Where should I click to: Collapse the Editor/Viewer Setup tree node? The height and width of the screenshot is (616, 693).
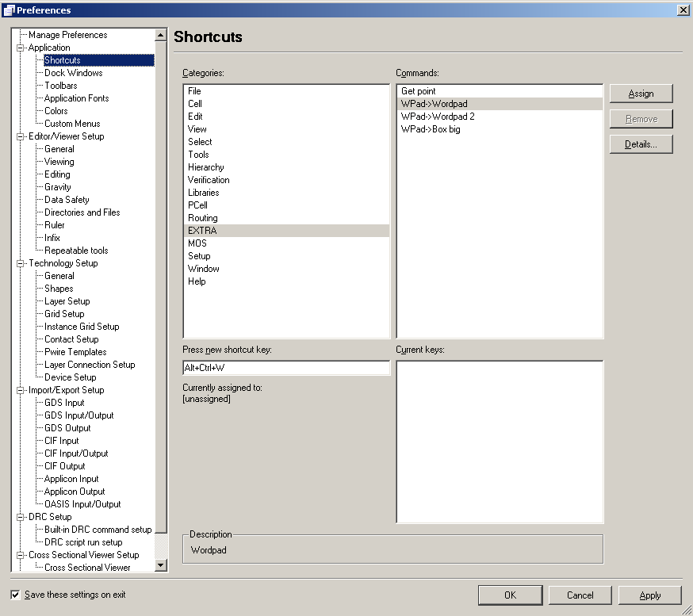tap(21, 136)
